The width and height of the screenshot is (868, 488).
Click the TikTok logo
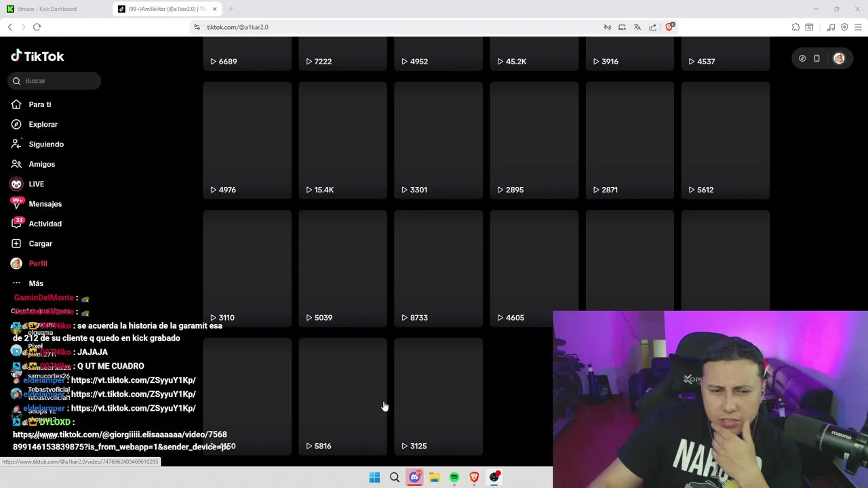point(37,56)
